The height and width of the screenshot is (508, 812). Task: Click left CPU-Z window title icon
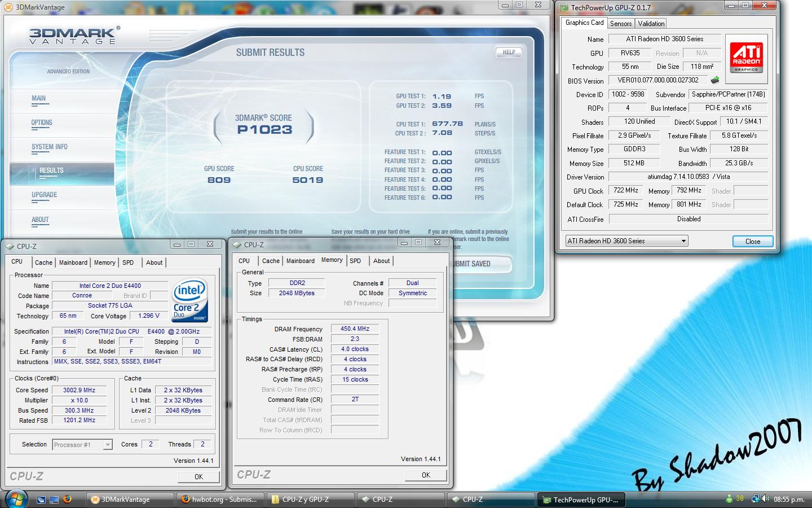coord(10,246)
